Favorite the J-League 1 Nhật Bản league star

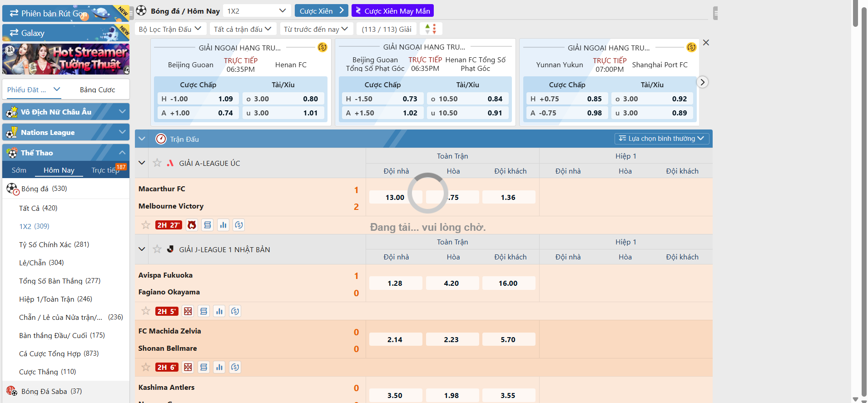[x=157, y=249]
